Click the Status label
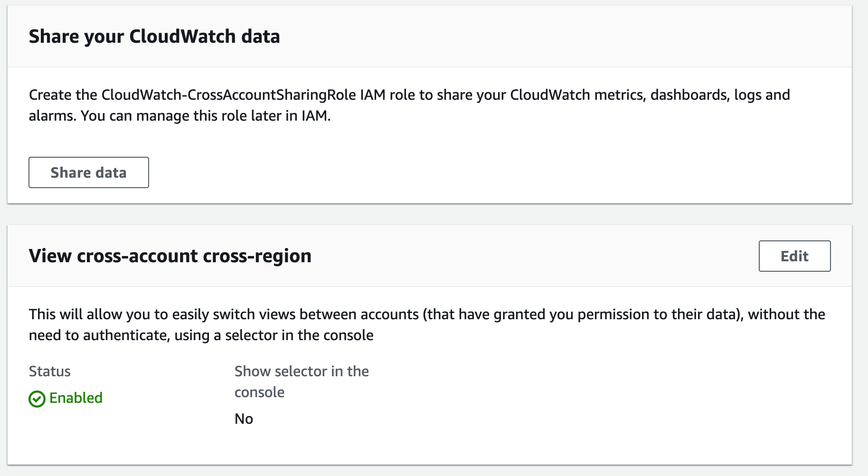 pyautogui.click(x=50, y=371)
